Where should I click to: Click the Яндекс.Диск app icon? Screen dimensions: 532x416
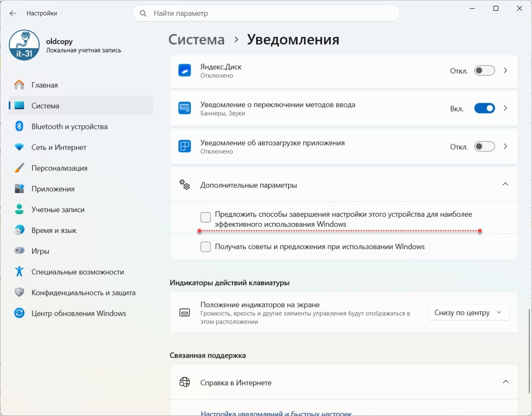pyautogui.click(x=184, y=71)
